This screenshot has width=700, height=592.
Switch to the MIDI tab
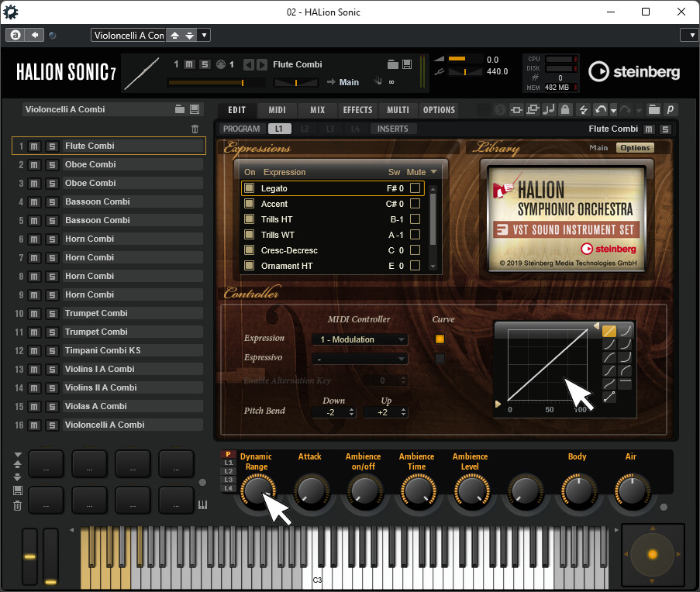coord(277,110)
